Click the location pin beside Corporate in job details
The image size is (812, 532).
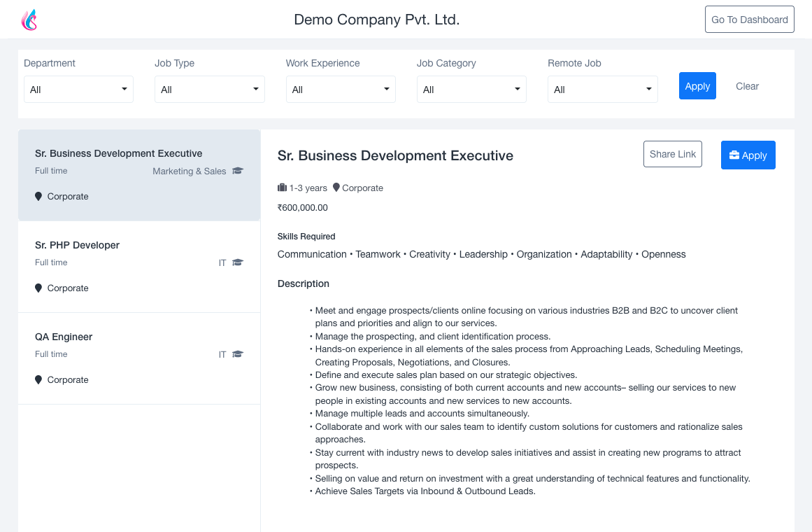(x=336, y=188)
